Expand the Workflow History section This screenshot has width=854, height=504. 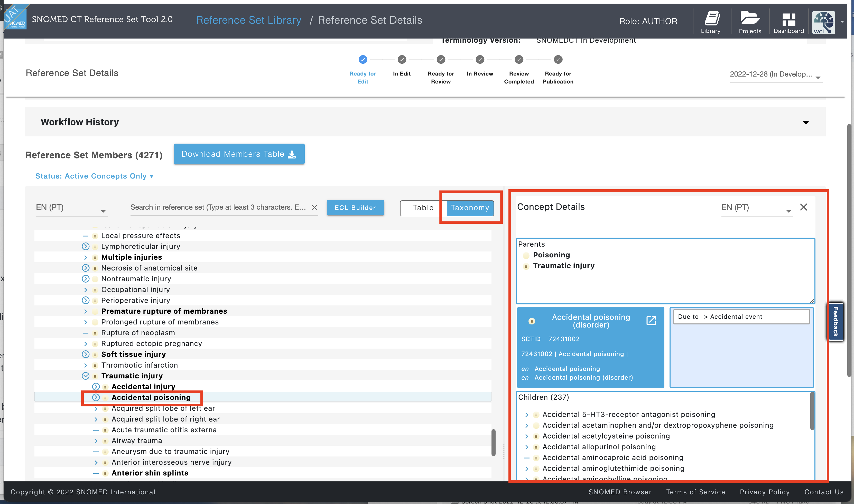click(x=806, y=122)
